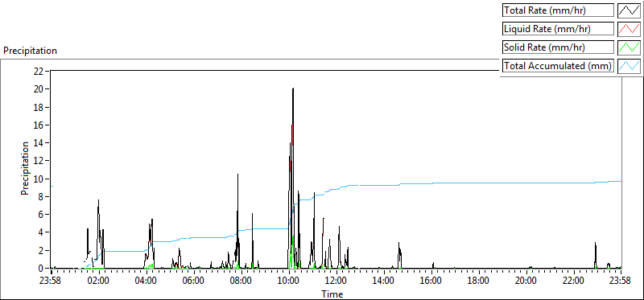Select the Precipitation graph title above the plot
The width and height of the screenshot is (644, 300).
(30, 51)
